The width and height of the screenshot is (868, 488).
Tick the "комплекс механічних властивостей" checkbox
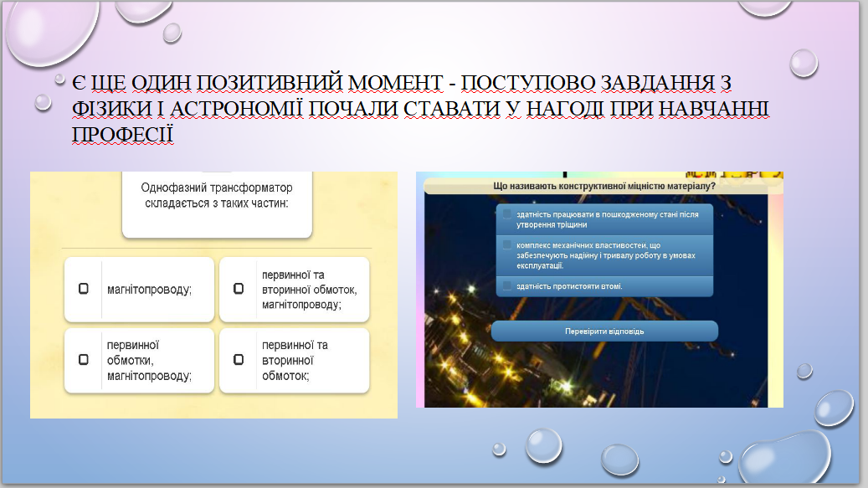point(506,245)
